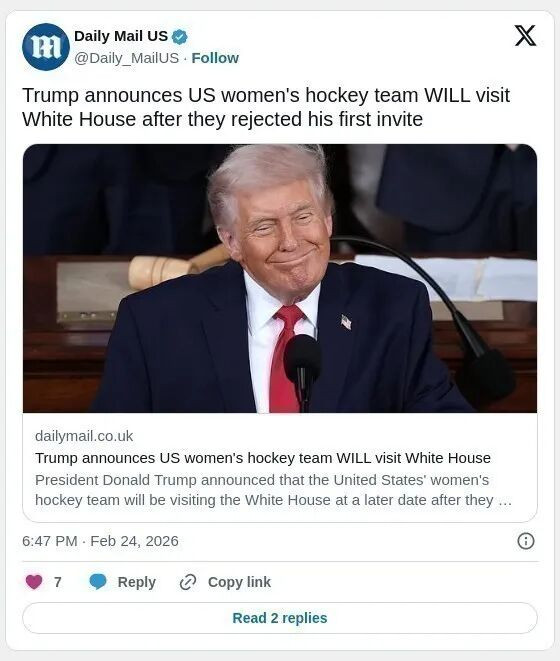Image resolution: width=560 pixels, height=661 pixels.
Task: Like the tweet with the heart icon
Action: point(34,582)
